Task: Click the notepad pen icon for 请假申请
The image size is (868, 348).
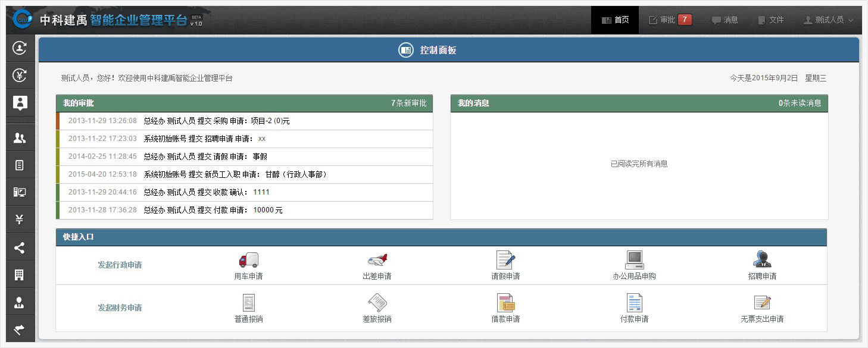Action: coord(505,260)
